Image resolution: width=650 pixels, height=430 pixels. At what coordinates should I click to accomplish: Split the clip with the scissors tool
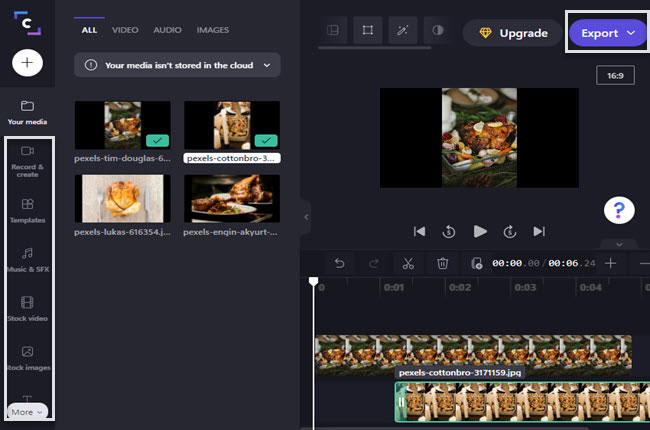click(408, 263)
